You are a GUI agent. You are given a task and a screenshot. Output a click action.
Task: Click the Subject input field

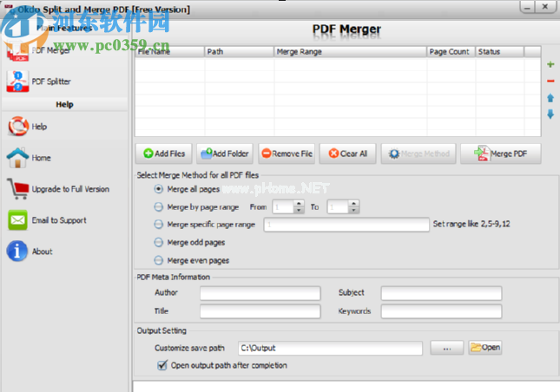pyautogui.click(x=441, y=293)
